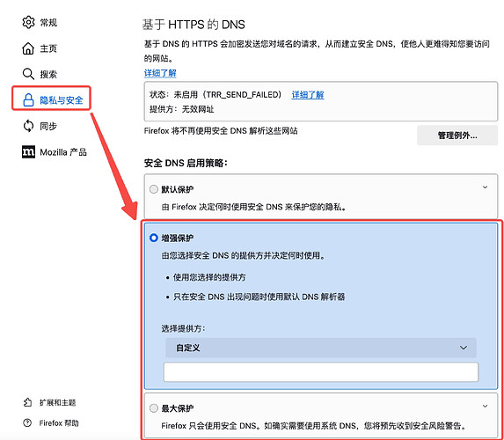Click the 提供方：无效网址 text
This screenshot has width=504, height=440.
click(x=181, y=109)
